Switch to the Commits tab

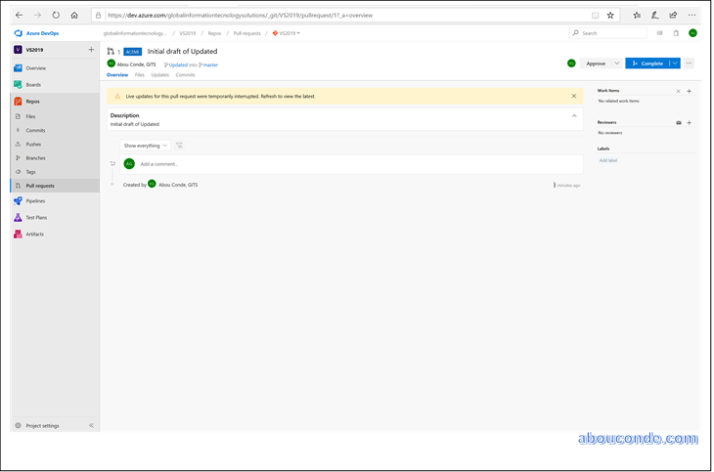pyautogui.click(x=185, y=75)
